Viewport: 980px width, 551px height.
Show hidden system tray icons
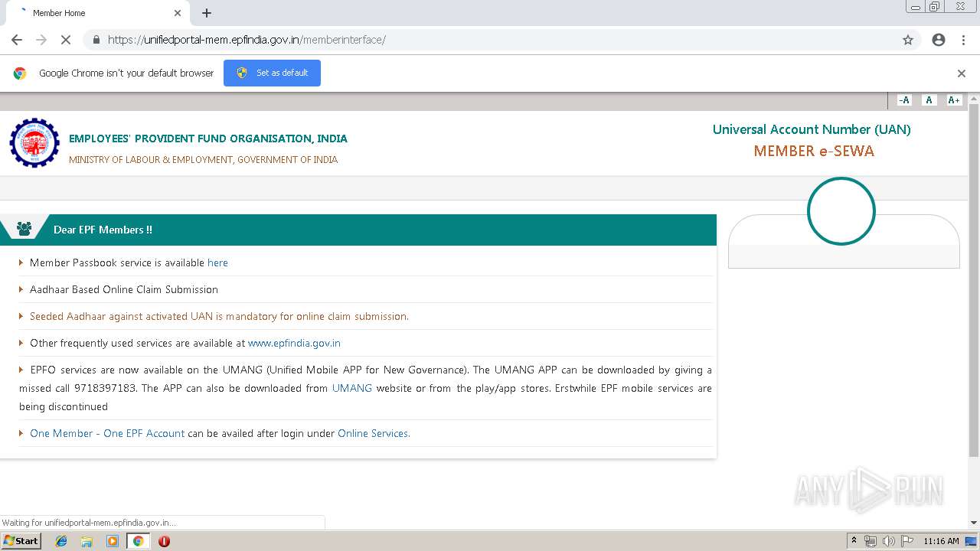pyautogui.click(x=854, y=541)
